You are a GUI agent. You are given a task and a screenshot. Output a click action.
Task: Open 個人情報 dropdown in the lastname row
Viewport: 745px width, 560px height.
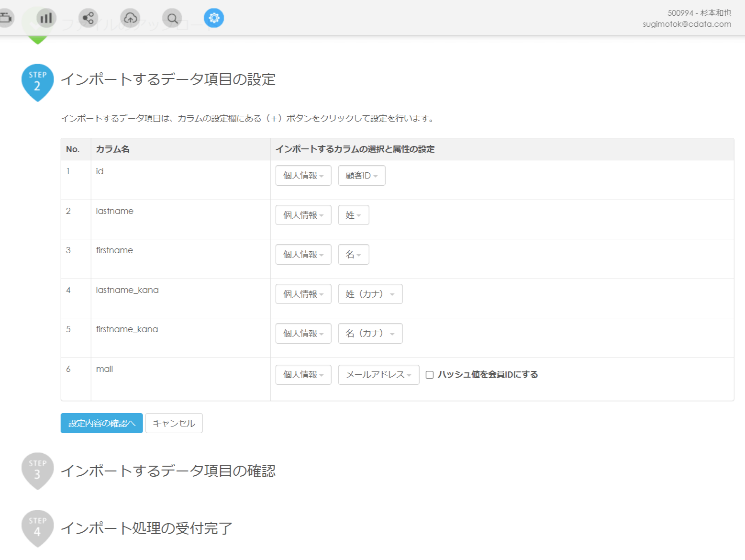pos(303,215)
